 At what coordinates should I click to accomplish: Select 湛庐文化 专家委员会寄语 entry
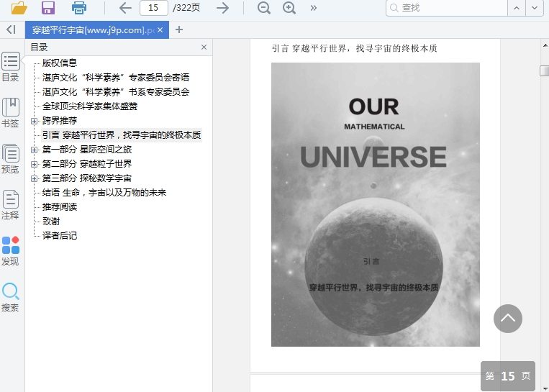pyautogui.click(x=116, y=78)
